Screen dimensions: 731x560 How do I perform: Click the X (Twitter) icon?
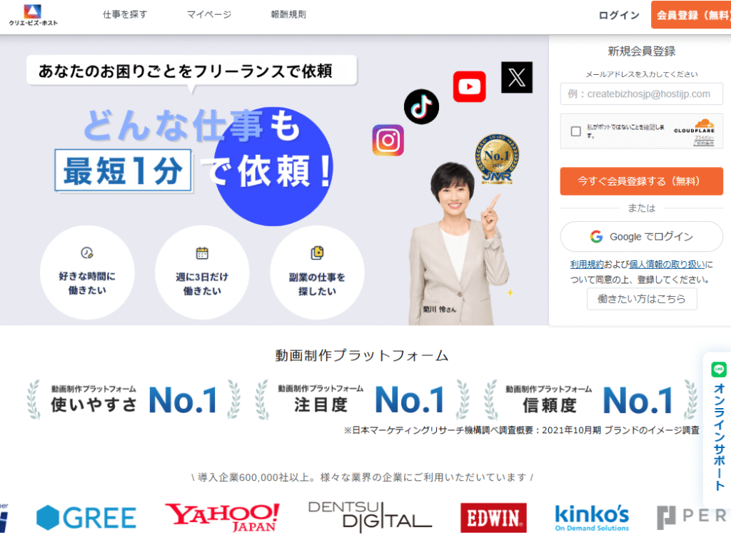tap(517, 77)
